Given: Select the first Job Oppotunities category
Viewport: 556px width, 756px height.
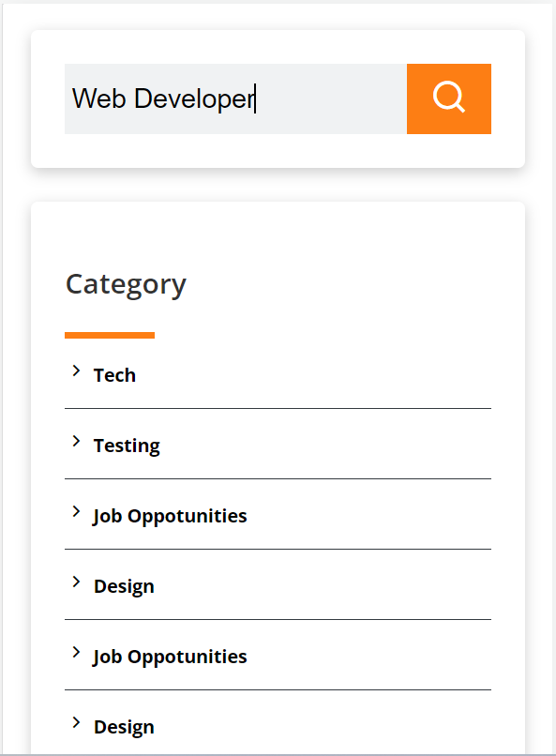Looking at the screenshot, I should [170, 517].
